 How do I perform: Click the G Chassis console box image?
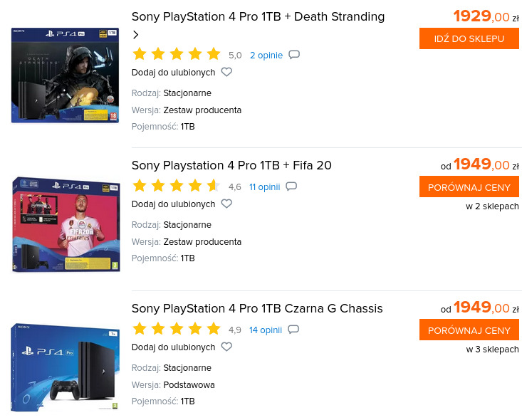click(66, 366)
